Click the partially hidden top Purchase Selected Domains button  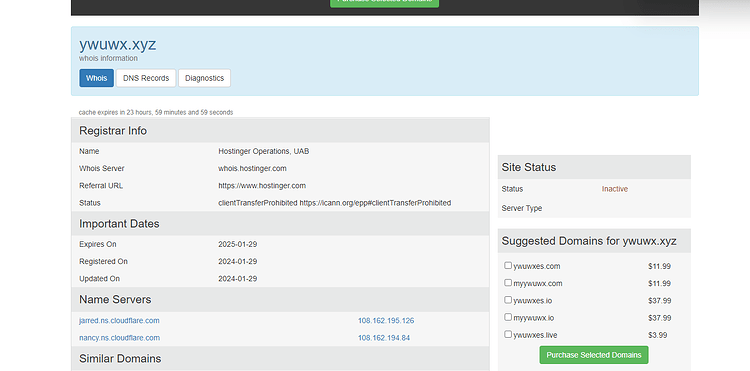click(384, 3)
